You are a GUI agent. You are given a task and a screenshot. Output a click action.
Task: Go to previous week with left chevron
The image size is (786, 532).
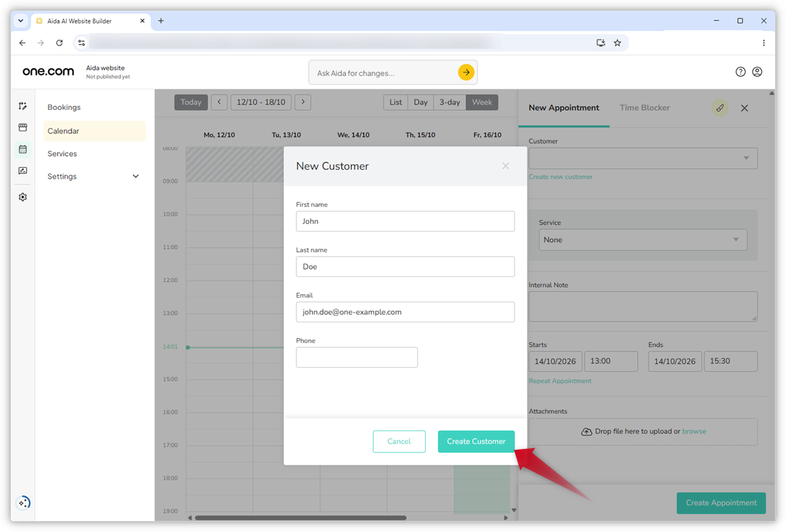pos(219,102)
